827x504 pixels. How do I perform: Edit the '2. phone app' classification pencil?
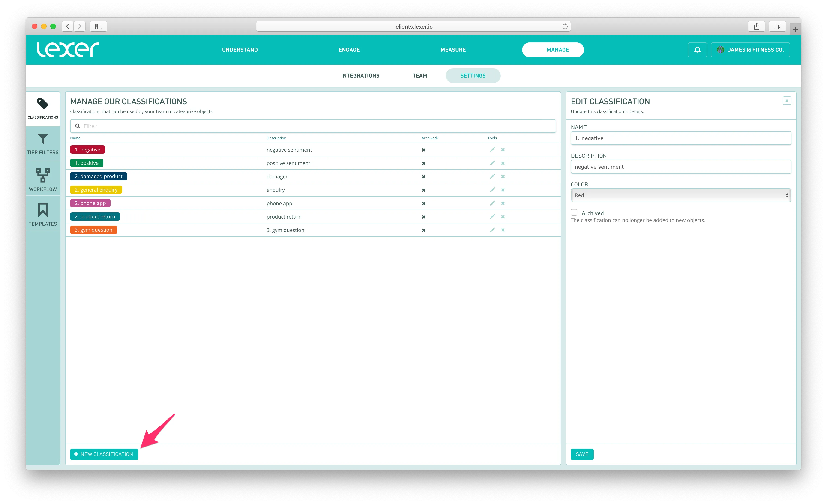click(x=492, y=203)
